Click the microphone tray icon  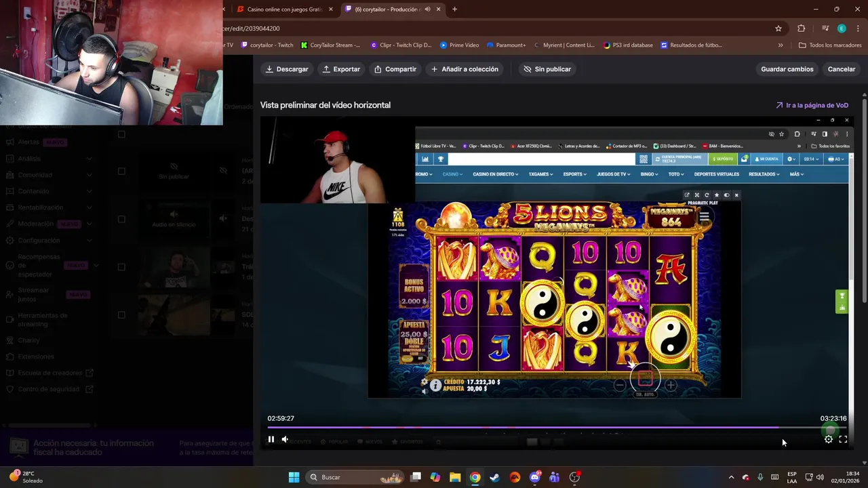[x=760, y=477]
